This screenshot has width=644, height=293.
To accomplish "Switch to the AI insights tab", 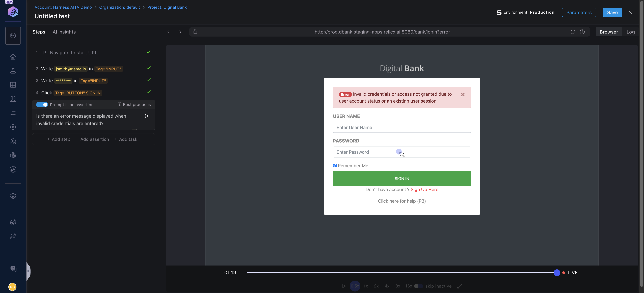I will [x=64, y=32].
